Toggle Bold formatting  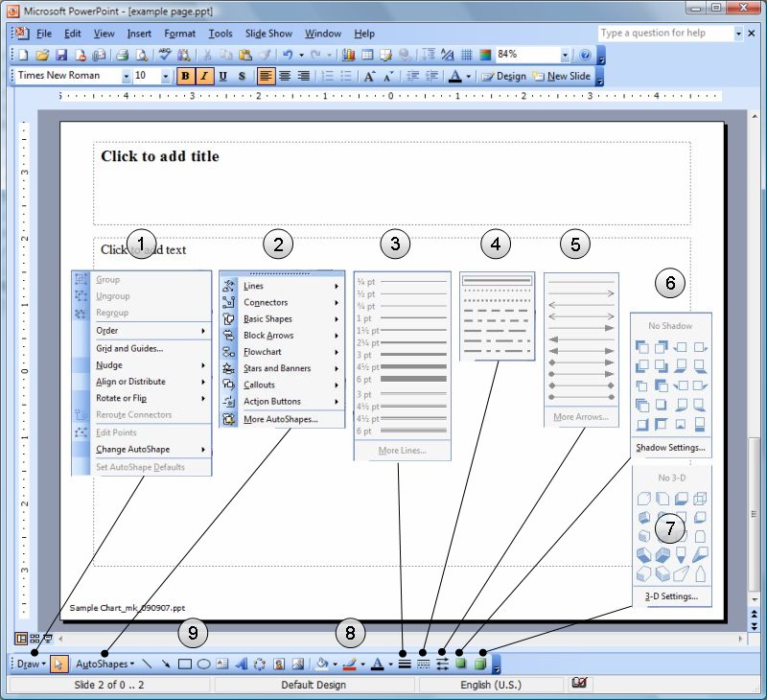point(186,77)
